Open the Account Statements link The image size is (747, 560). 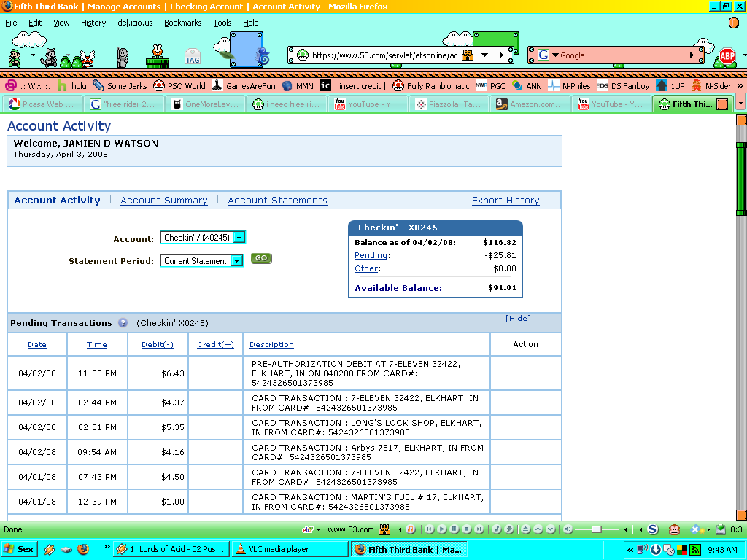point(277,201)
